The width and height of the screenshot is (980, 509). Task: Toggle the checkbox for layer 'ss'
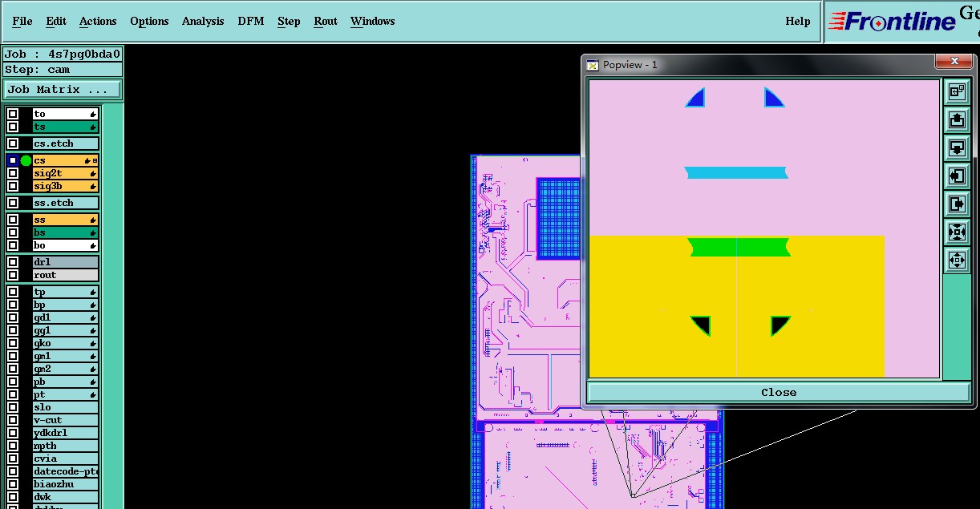coord(13,220)
